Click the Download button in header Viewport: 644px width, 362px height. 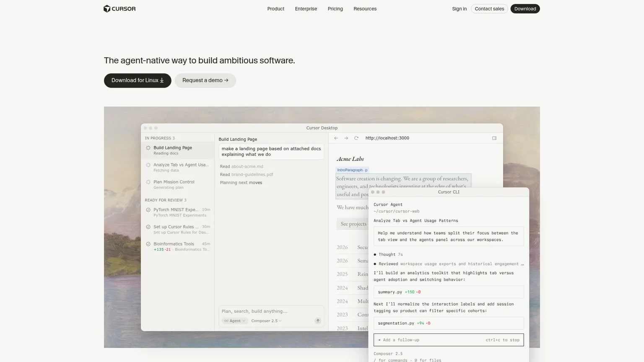[525, 9]
